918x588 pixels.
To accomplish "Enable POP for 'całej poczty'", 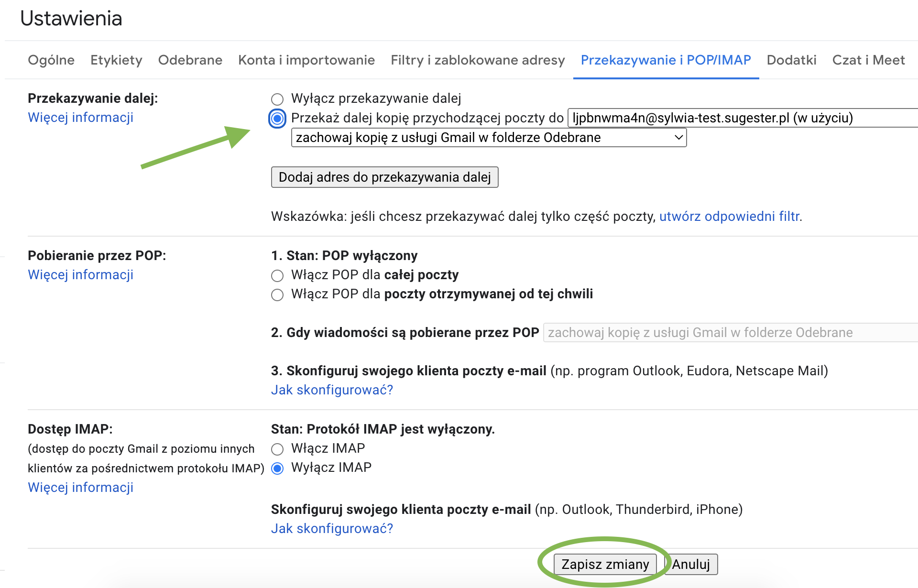I will tap(277, 276).
